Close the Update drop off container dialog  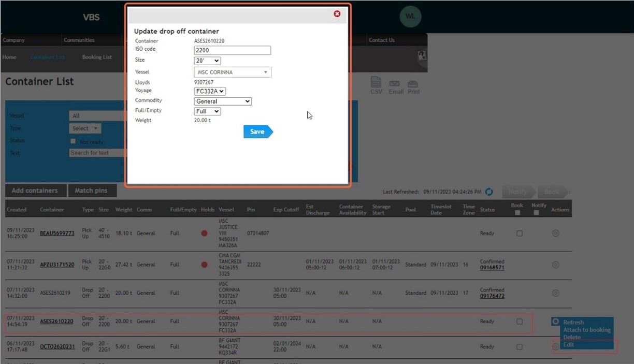tap(337, 14)
